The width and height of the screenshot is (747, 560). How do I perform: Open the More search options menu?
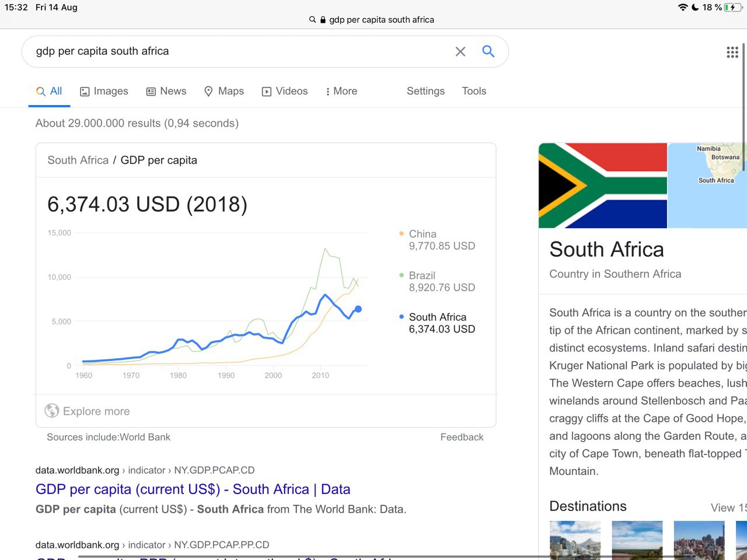coord(341,91)
